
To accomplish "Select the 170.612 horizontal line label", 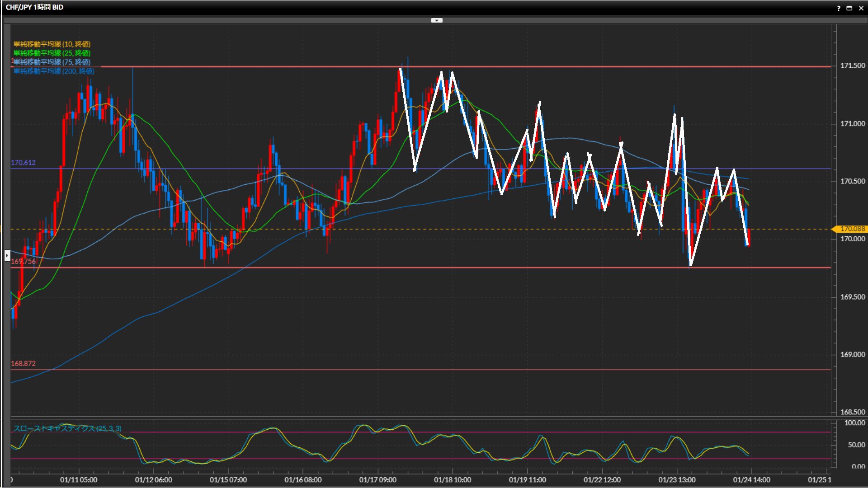I will [23, 163].
